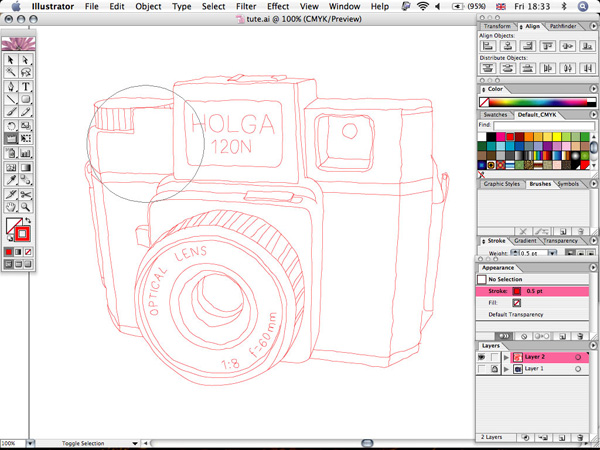Open the Filter menu
600x450 pixels.
246,6
